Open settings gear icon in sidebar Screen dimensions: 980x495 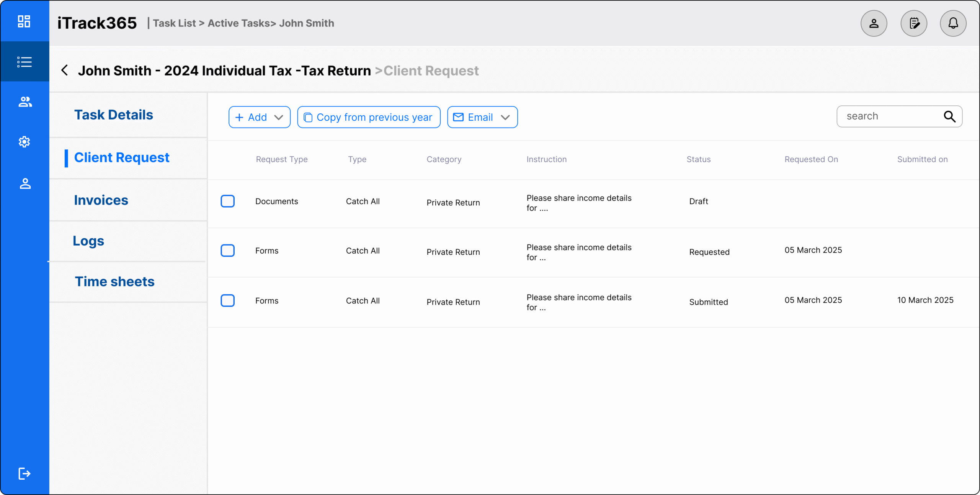click(x=24, y=142)
